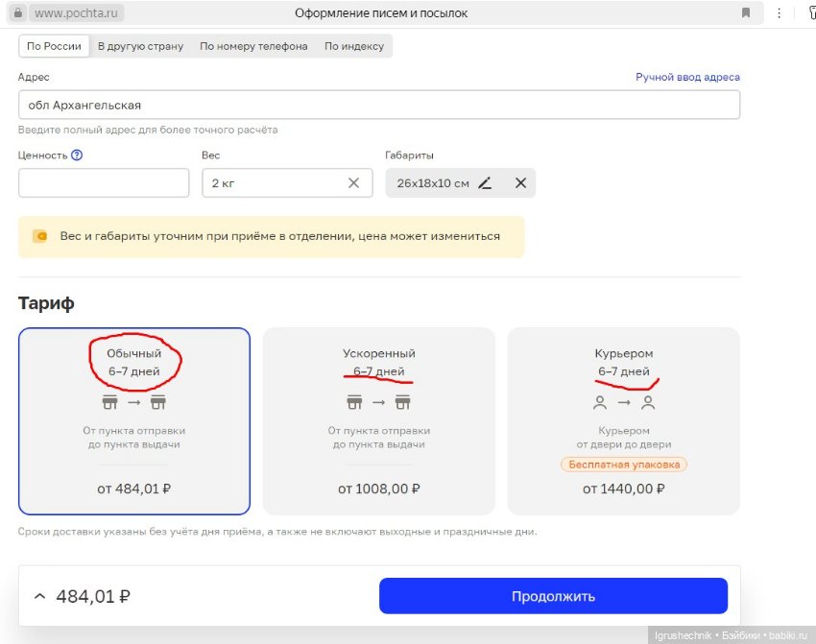Click the address input with обл Архангельская
The width and height of the screenshot is (816, 644).
379,104
